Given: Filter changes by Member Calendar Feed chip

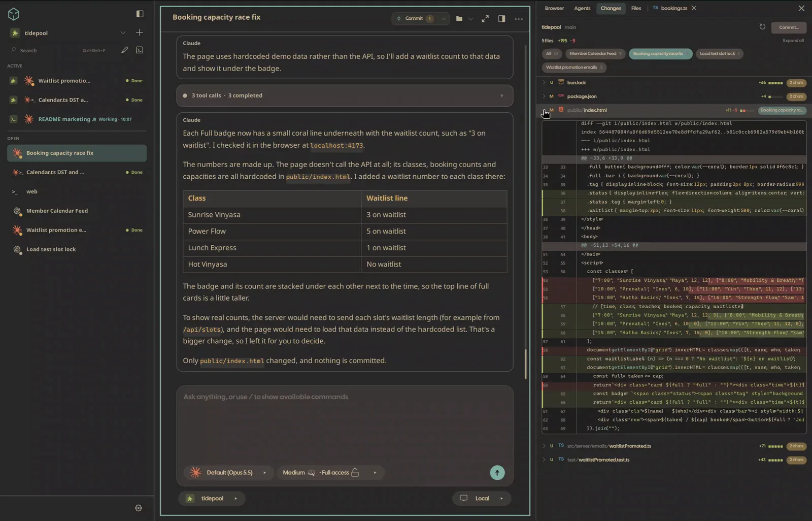Looking at the screenshot, I should (x=595, y=53).
